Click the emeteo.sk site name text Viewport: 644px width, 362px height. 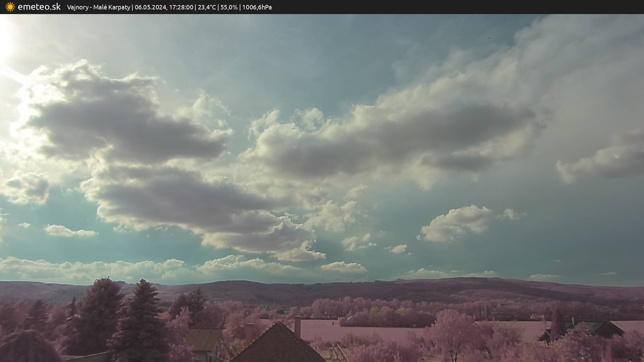39,7
